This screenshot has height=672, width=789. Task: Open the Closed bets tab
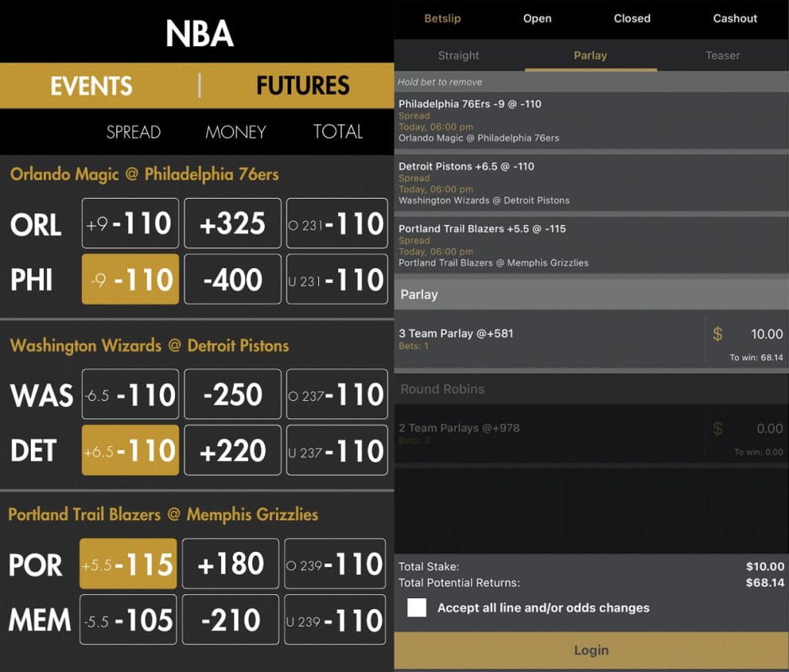point(632,18)
